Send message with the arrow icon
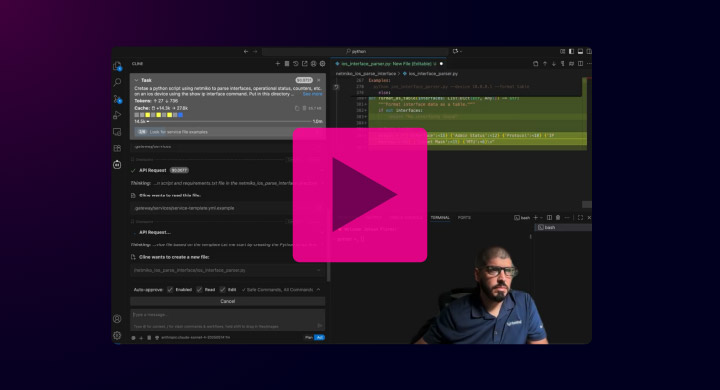The image size is (720, 390). 320,326
